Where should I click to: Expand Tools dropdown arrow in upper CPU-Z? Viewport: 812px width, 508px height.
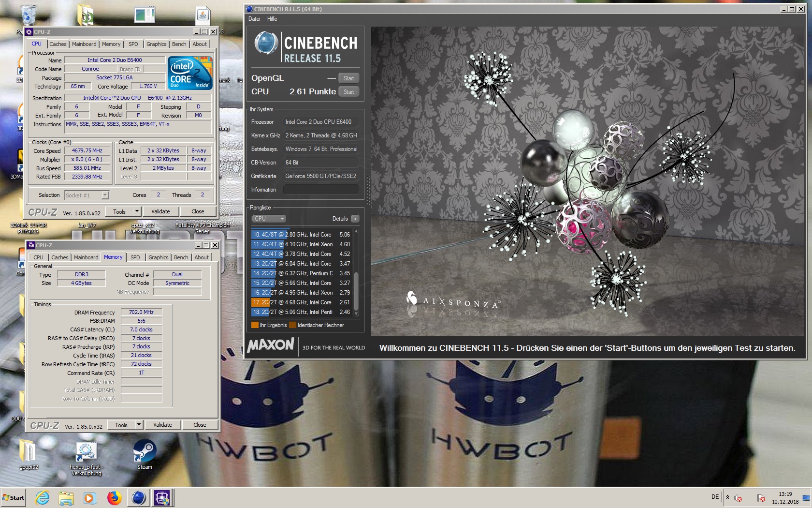(x=137, y=211)
